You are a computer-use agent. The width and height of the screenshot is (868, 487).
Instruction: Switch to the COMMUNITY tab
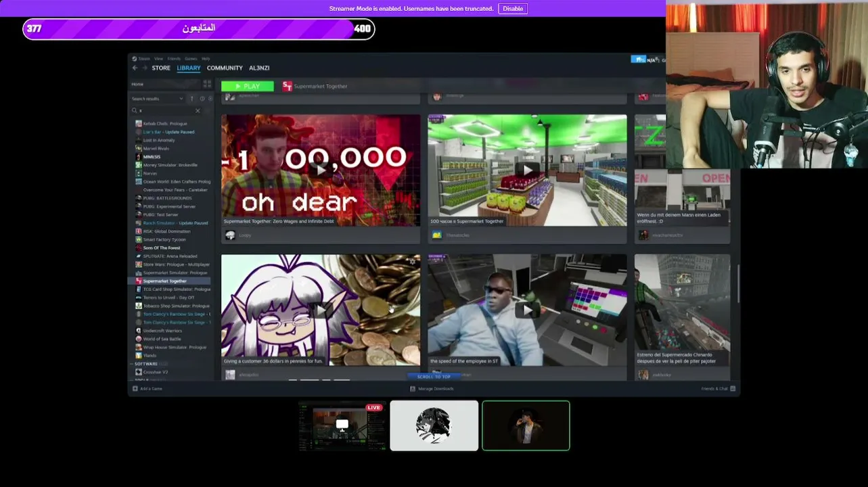coord(225,68)
